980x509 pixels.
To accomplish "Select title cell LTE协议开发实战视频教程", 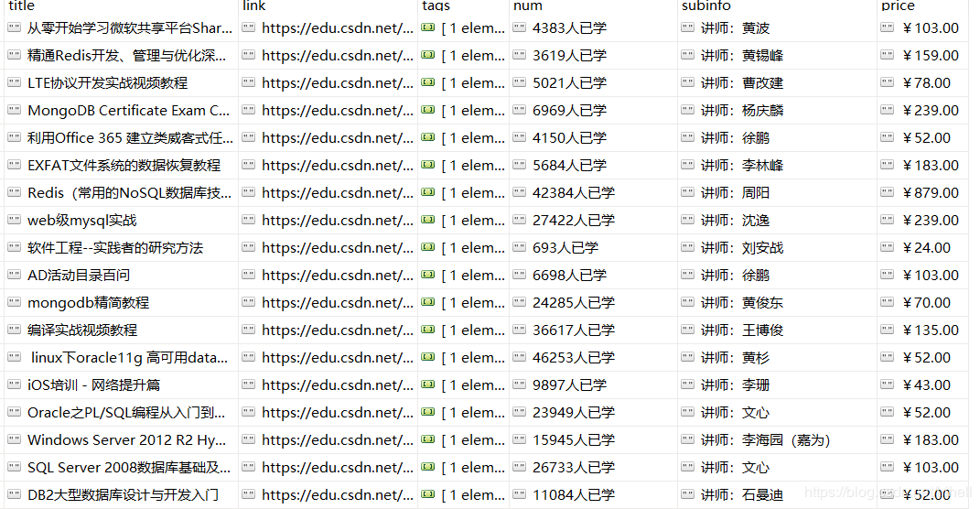I will point(122,82).
